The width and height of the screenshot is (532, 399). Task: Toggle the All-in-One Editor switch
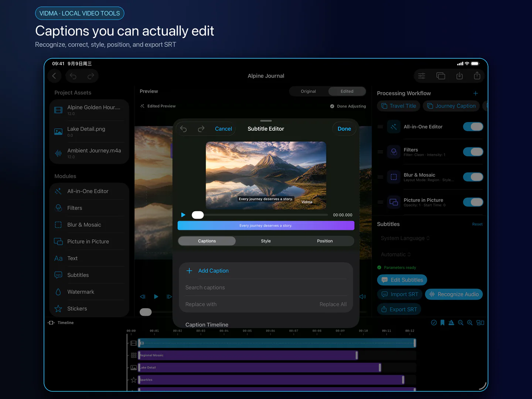point(473,127)
